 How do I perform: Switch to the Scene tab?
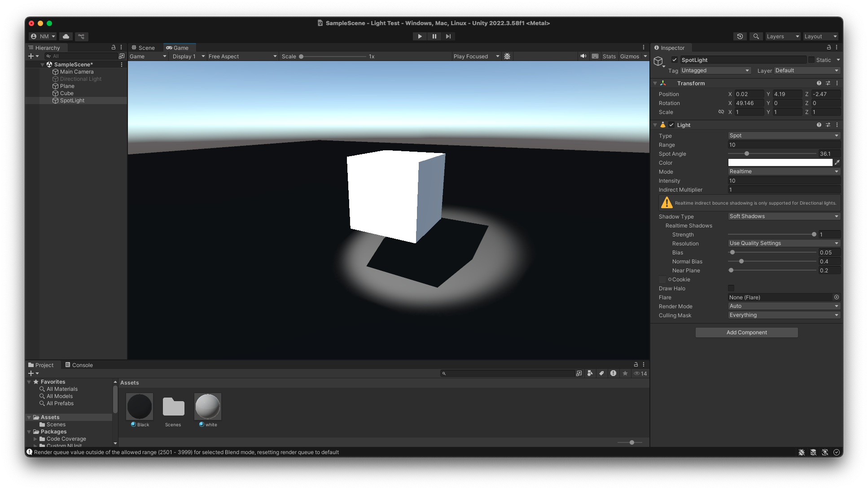143,48
